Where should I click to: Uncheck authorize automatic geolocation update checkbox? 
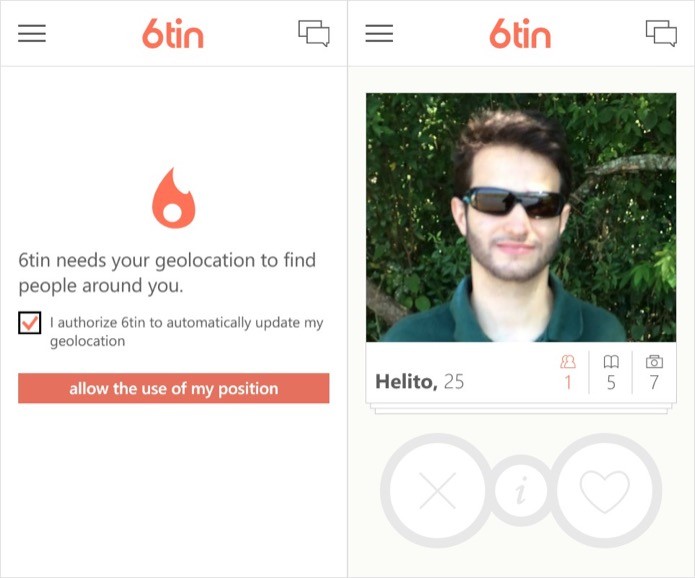30,323
